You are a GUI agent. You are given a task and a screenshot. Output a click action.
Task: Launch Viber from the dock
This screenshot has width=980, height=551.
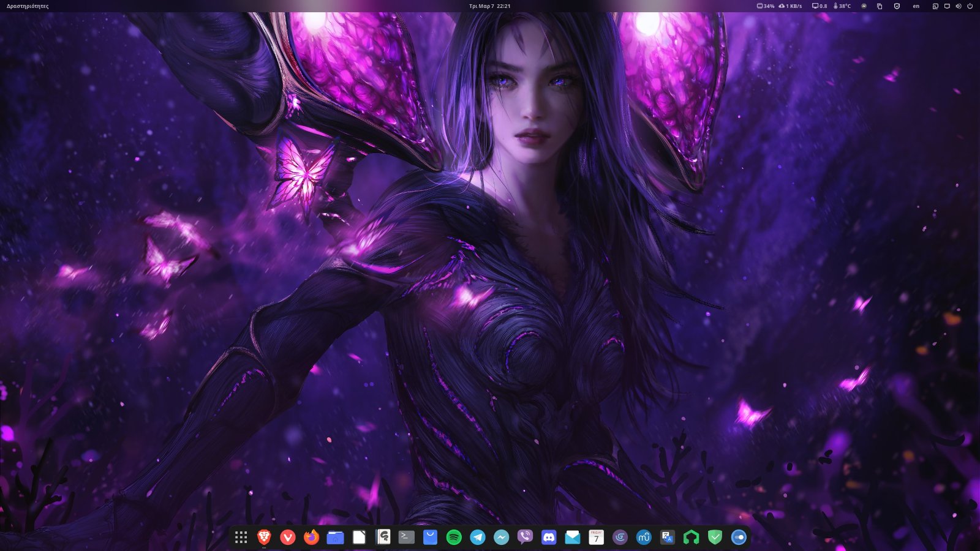525,538
